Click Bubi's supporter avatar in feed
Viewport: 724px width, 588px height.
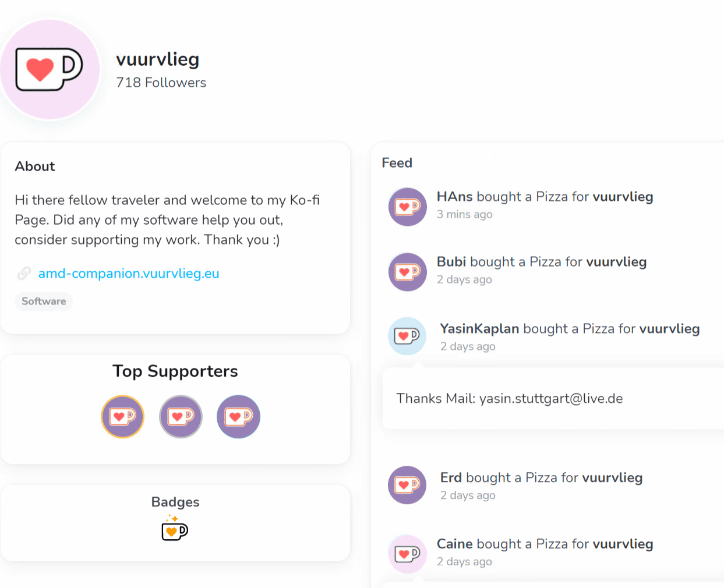tap(408, 272)
